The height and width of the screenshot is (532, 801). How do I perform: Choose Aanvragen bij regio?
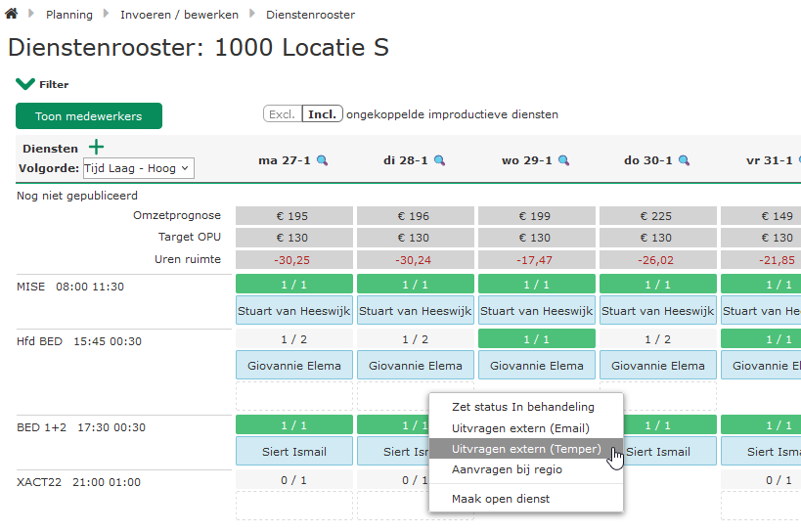(507, 470)
